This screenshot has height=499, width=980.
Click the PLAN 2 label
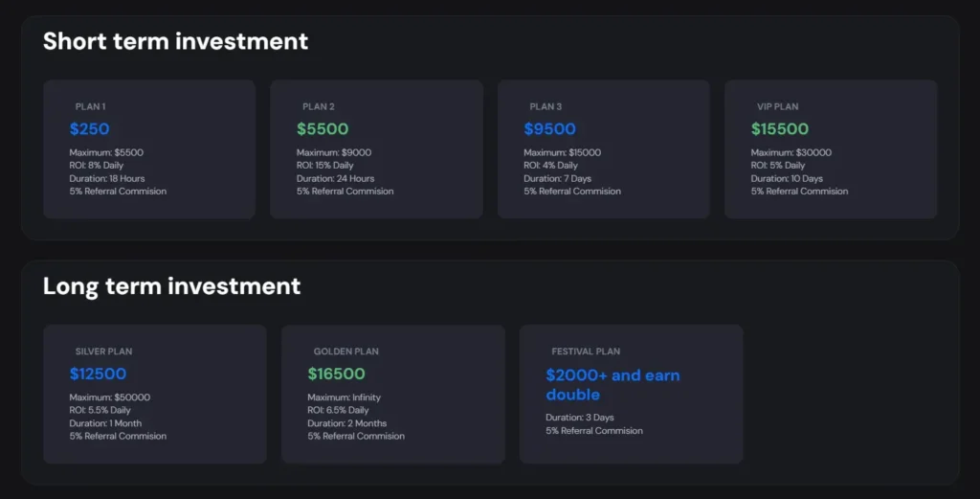coord(319,106)
